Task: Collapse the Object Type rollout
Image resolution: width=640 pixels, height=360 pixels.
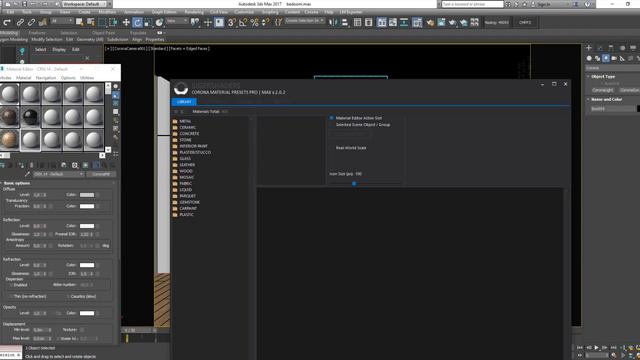Action: pyautogui.click(x=602, y=76)
